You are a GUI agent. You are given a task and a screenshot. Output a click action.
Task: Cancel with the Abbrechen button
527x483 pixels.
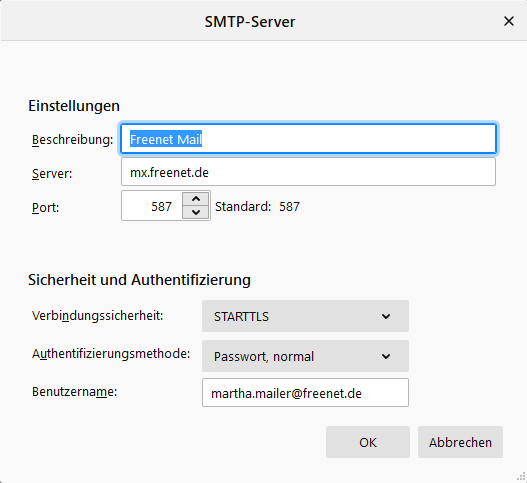460,442
